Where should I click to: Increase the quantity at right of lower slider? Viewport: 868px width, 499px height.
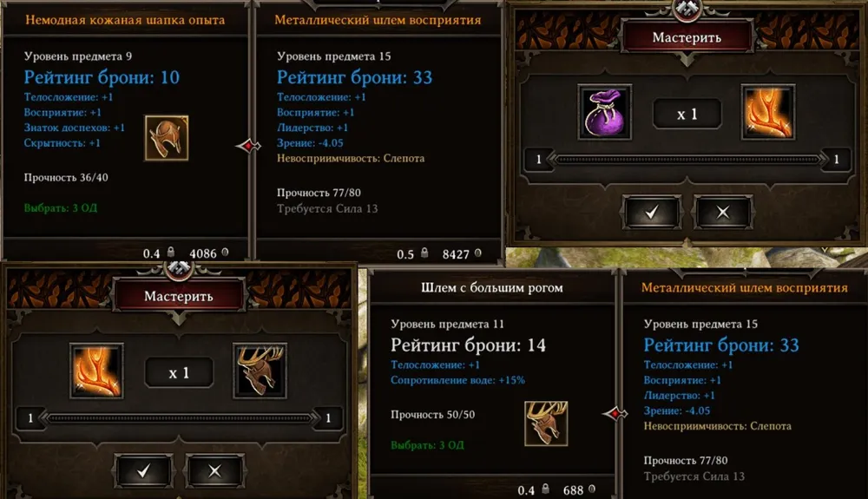pos(328,418)
